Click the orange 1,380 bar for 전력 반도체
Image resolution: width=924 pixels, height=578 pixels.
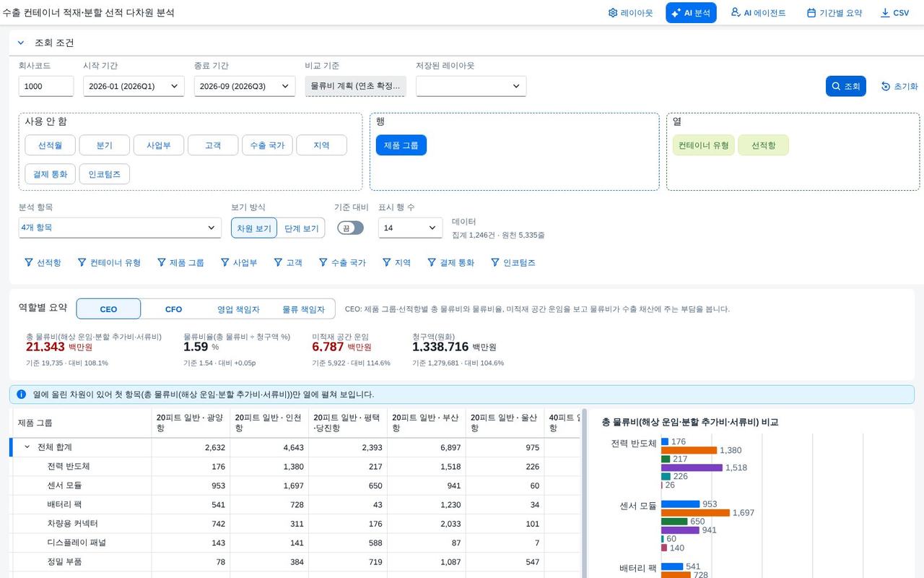[x=689, y=450]
